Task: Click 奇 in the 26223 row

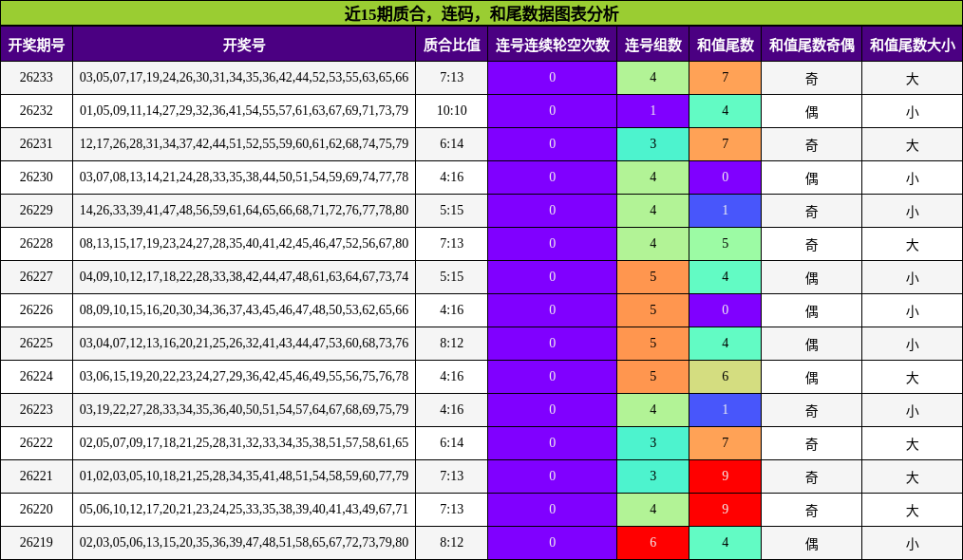Action: pyautogui.click(x=811, y=410)
